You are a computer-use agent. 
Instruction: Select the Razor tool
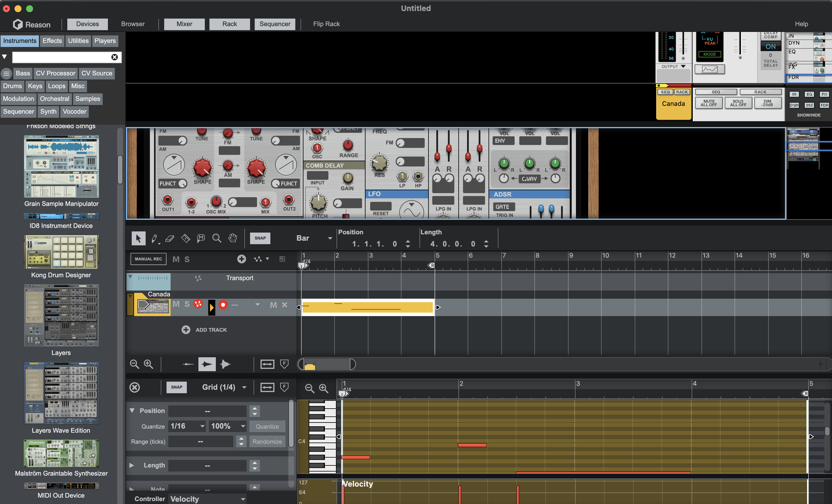pos(185,238)
